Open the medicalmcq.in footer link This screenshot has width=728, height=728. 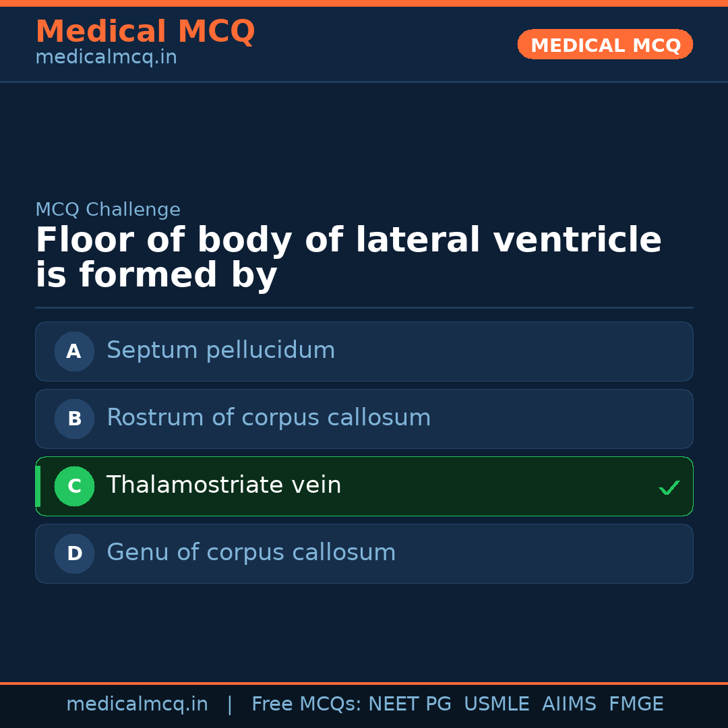[137, 703]
